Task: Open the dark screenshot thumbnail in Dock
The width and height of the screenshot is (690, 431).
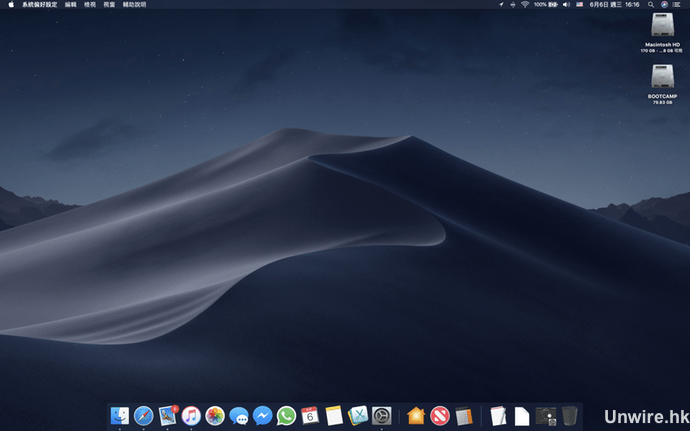Action: coord(546,416)
